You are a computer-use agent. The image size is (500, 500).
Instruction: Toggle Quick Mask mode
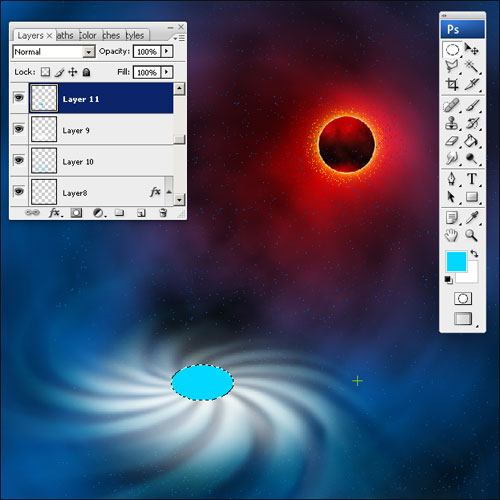[463, 298]
